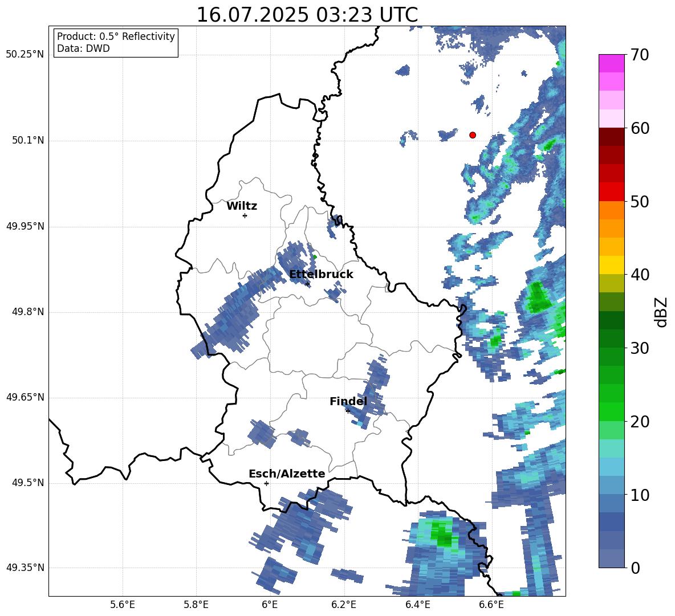
Task: Click the Esch/Alzette city label
Action: [x=287, y=474]
